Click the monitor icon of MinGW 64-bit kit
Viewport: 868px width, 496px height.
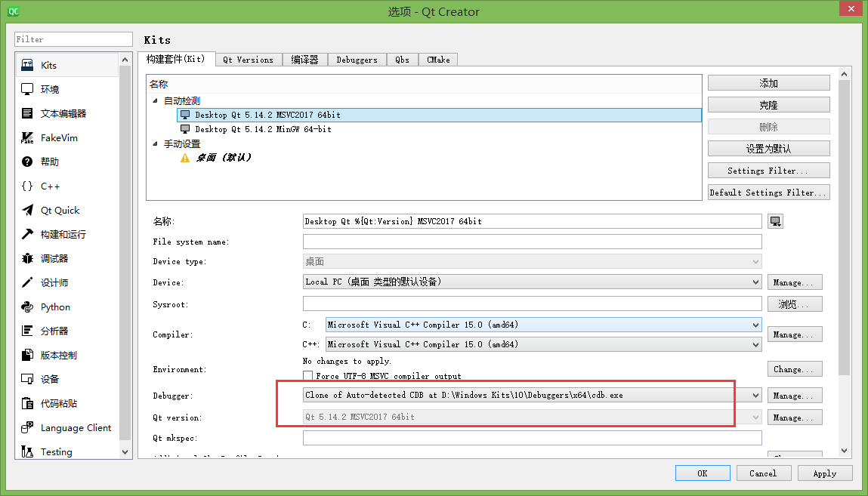[x=185, y=129]
